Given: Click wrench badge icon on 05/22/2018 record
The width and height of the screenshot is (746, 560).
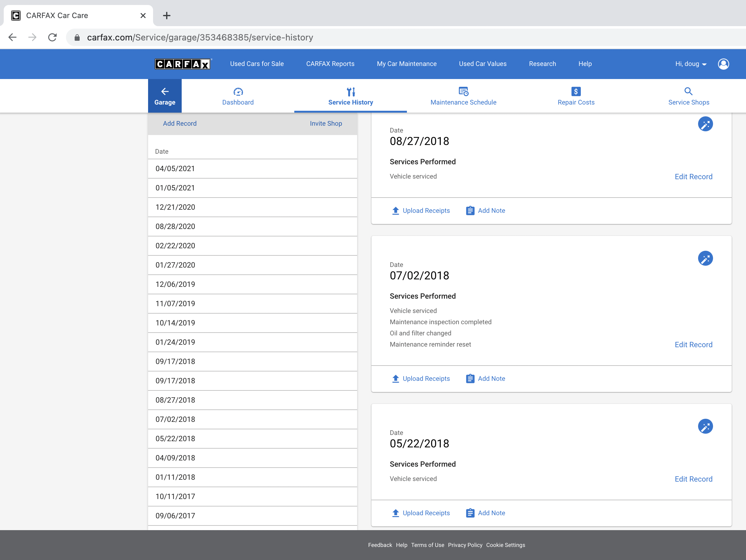Looking at the screenshot, I should pos(705,426).
